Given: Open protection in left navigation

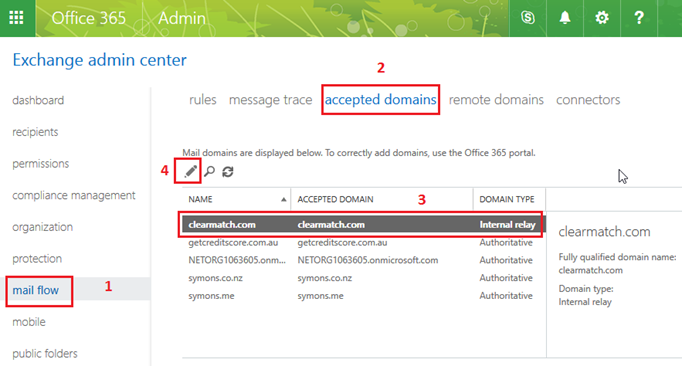Looking at the screenshot, I should [37, 259].
